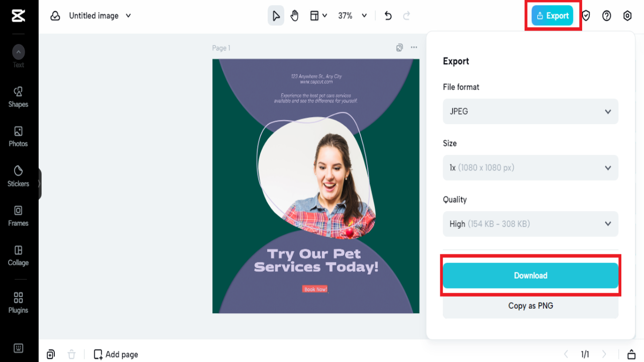Go to the previous page arrow
Screen dimensions: 644x362
566,354
